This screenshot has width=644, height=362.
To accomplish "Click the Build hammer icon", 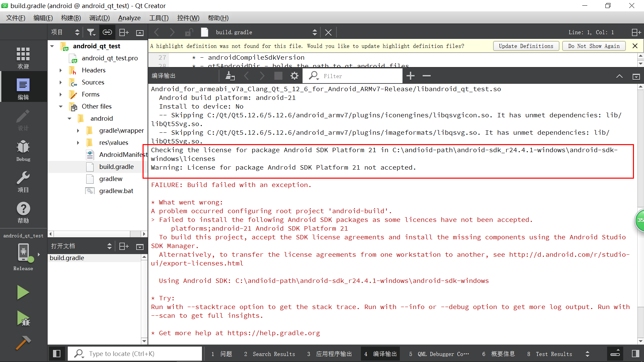I will pyautogui.click(x=23, y=343).
